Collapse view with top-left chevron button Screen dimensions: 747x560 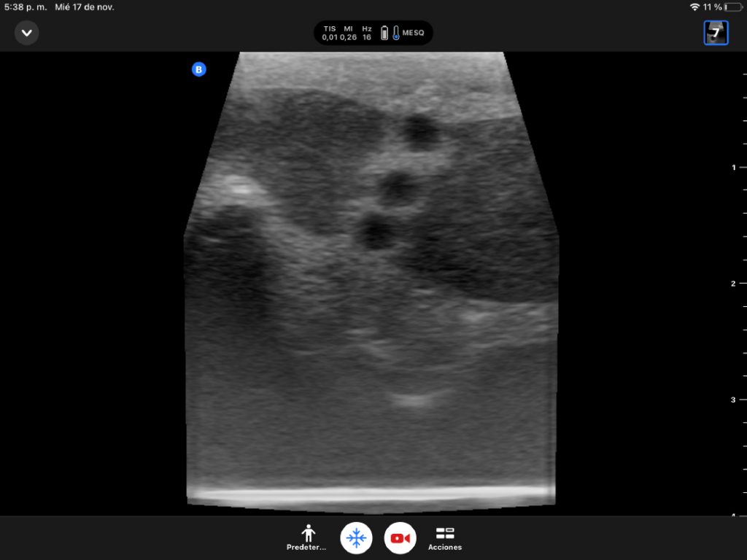[27, 33]
